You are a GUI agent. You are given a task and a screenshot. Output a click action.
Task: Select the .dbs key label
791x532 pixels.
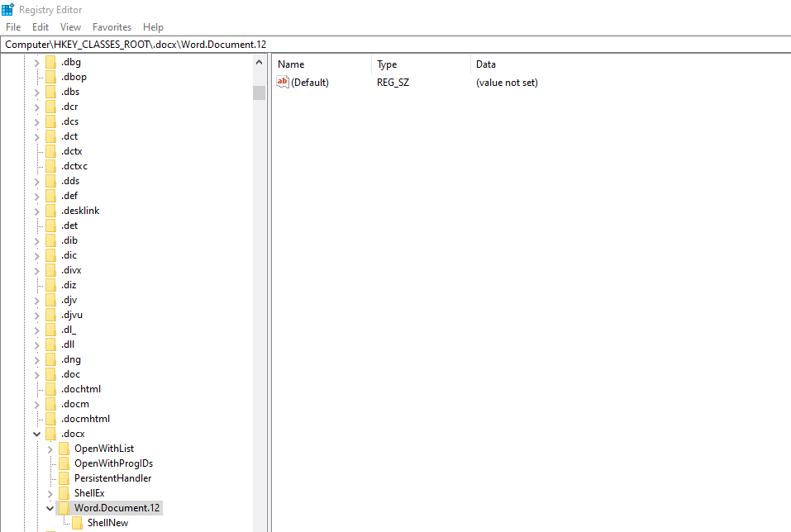point(70,92)
